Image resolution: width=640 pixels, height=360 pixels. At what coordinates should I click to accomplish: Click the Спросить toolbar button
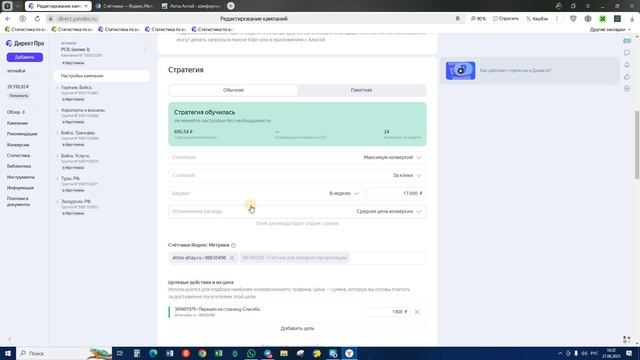pyautogui.click(x=505, y=19)
